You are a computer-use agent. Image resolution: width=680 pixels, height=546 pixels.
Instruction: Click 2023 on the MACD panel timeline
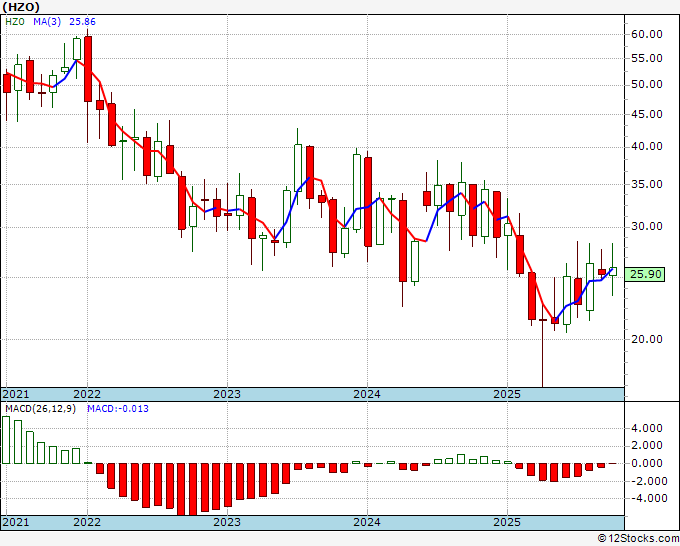click(x=227, y=522)
